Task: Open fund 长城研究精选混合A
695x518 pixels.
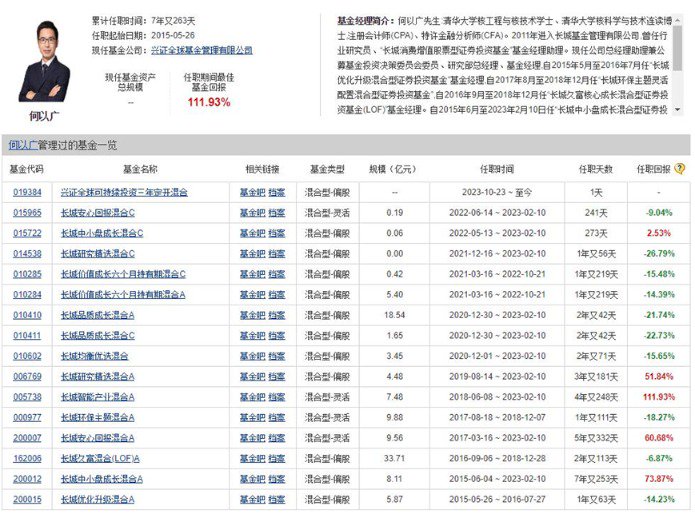Action: click(x=98, y=377)
